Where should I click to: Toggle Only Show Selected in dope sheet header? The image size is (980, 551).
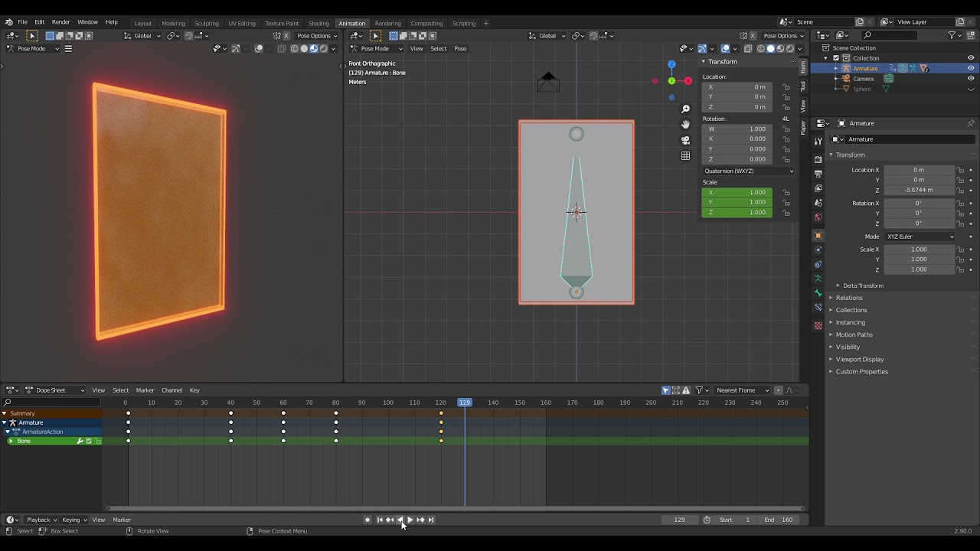point(666,390)
